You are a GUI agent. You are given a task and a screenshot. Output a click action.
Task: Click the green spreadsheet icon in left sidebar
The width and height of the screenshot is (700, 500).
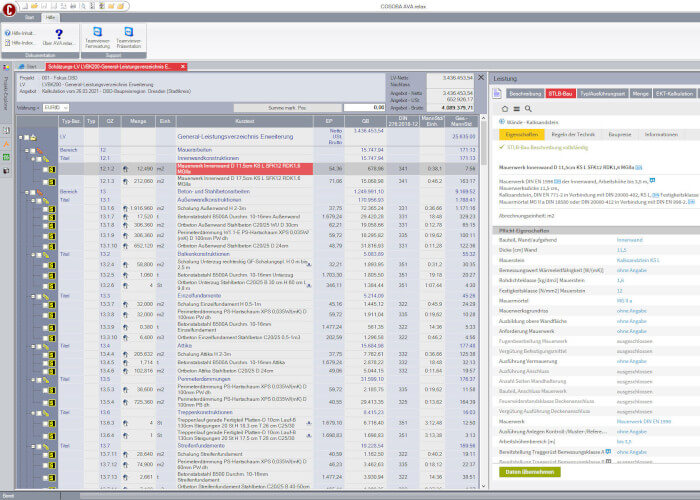(6, 157)
